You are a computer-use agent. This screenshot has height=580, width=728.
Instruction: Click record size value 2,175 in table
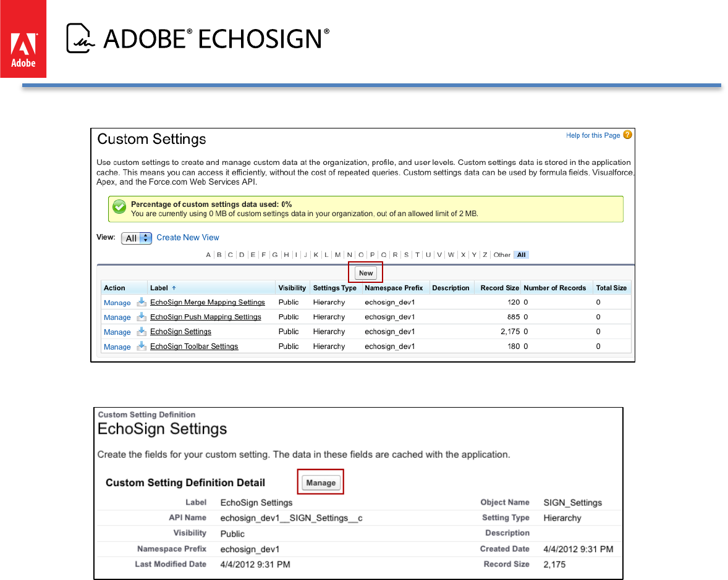click(510, 332)
